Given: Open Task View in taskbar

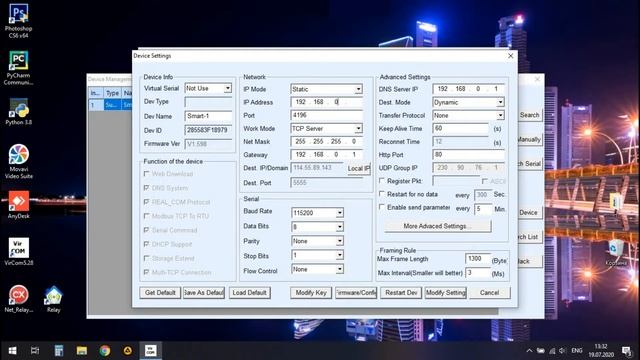Looking at the screenshot, I should 35,351.
